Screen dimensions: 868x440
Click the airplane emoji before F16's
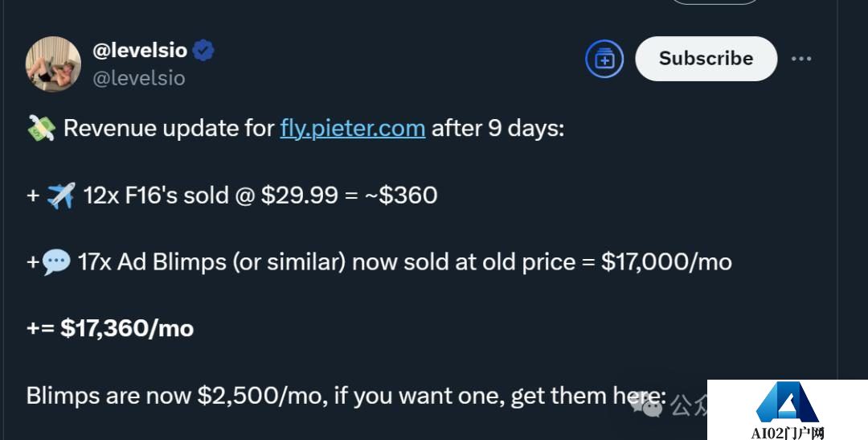[x=60, y=195]
